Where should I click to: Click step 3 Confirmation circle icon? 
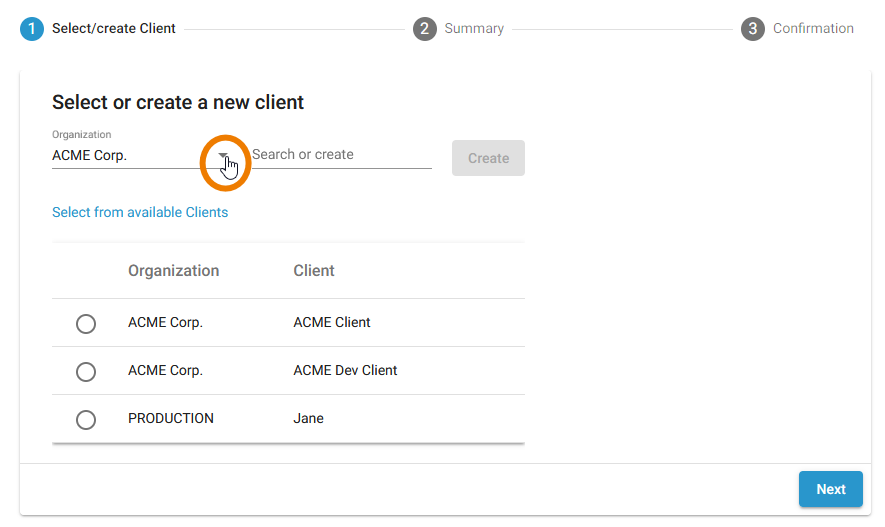[752, 29]
